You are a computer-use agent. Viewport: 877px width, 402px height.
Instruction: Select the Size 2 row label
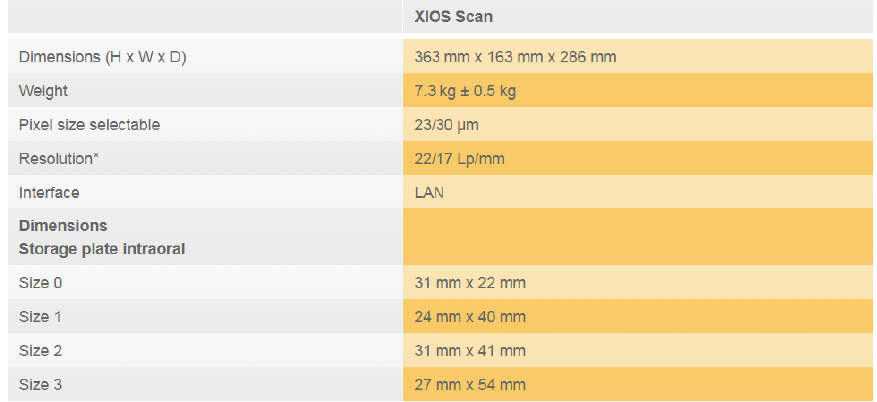(40, 351)
